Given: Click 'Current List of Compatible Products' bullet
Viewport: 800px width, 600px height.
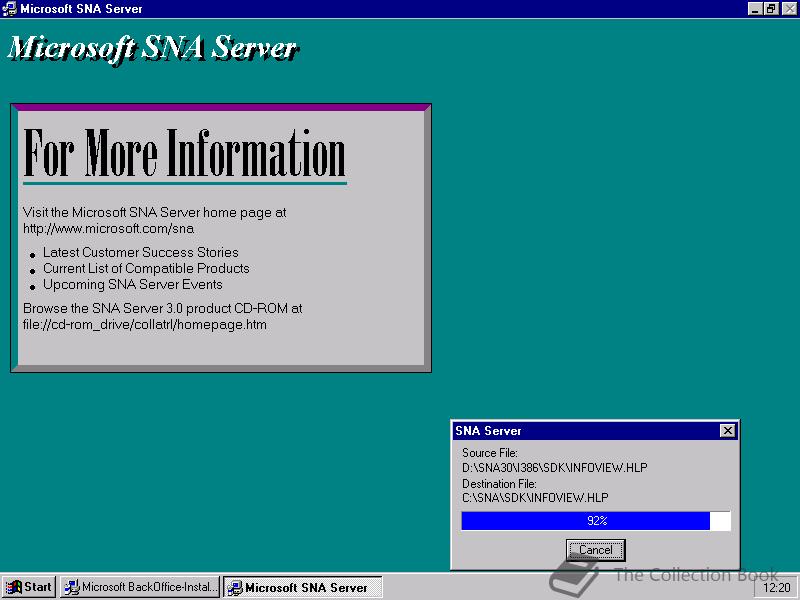Looking at the screenshot, I should pyautogui.click(x=146, y=268).
